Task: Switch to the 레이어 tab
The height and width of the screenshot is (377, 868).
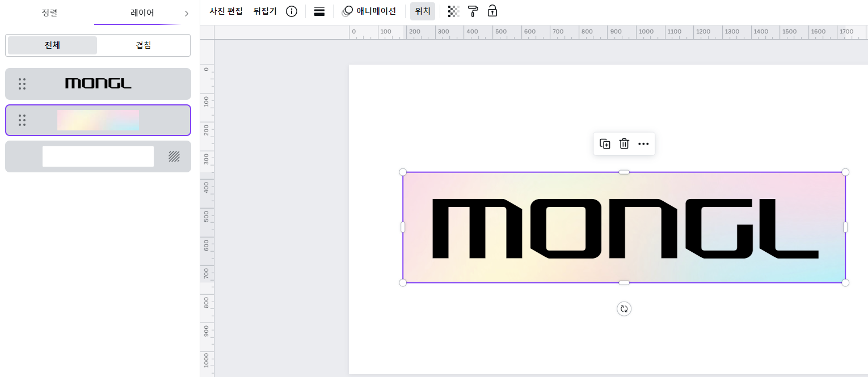Action: [142, 12]
